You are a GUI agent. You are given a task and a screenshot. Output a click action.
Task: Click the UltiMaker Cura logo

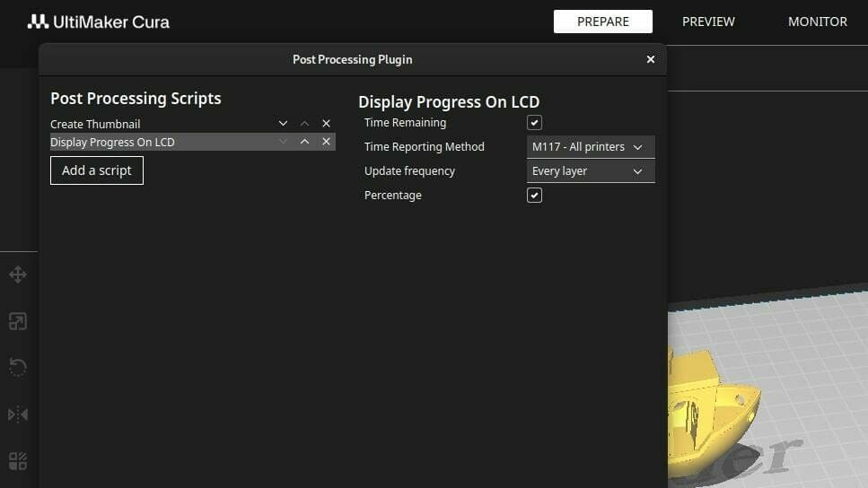click(x=99, y=22)
